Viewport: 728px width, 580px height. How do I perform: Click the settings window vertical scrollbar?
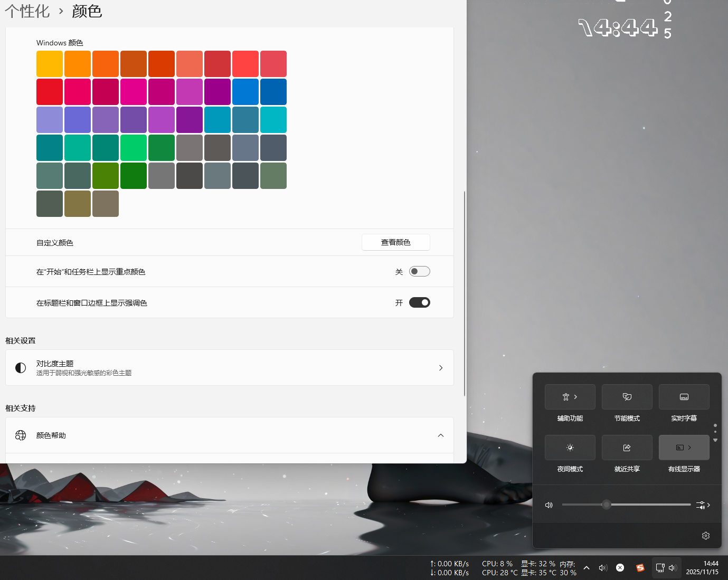[465, 293]
